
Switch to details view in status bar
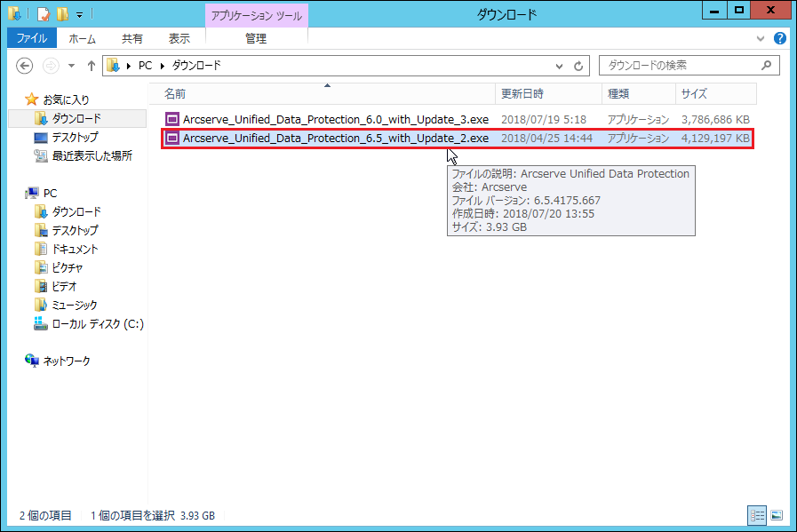coord(757,515)
